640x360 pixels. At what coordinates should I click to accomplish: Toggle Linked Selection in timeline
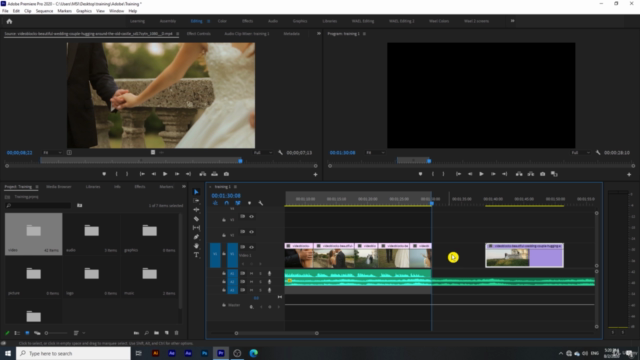click(x=238, y=203)
